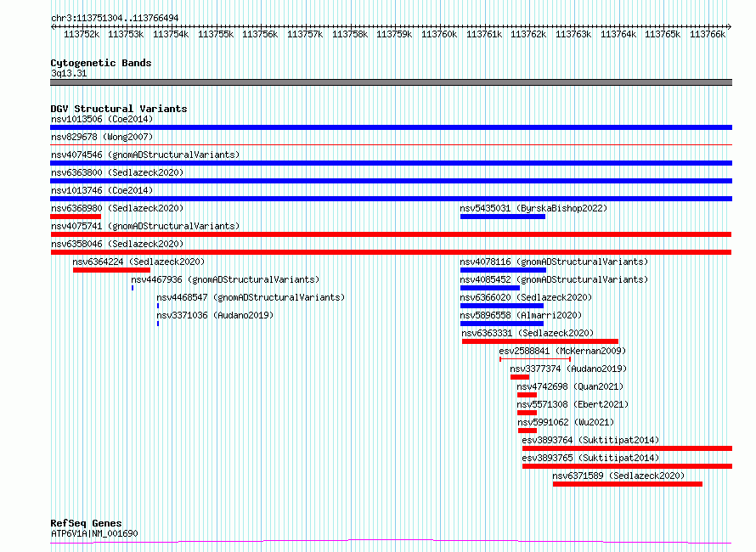756x552 pixels.
Task: Select the nsv3371036 (Audano2019) label
Action: point(215,315)
